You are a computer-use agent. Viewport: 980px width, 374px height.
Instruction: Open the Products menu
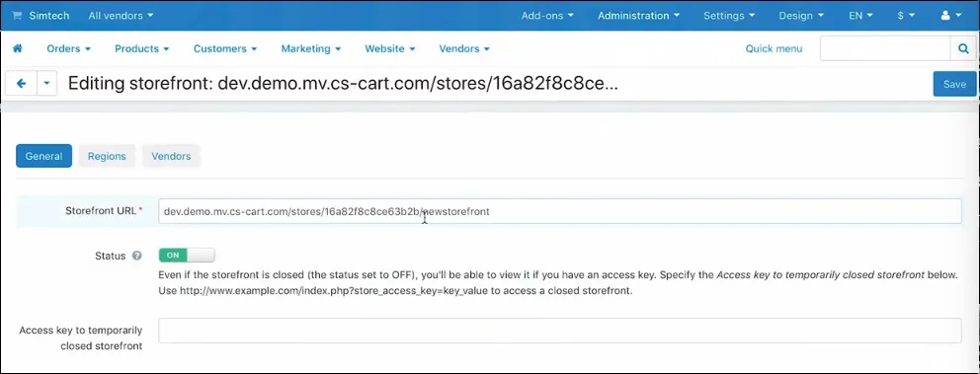pyautogui.click(x=142, y=48)
